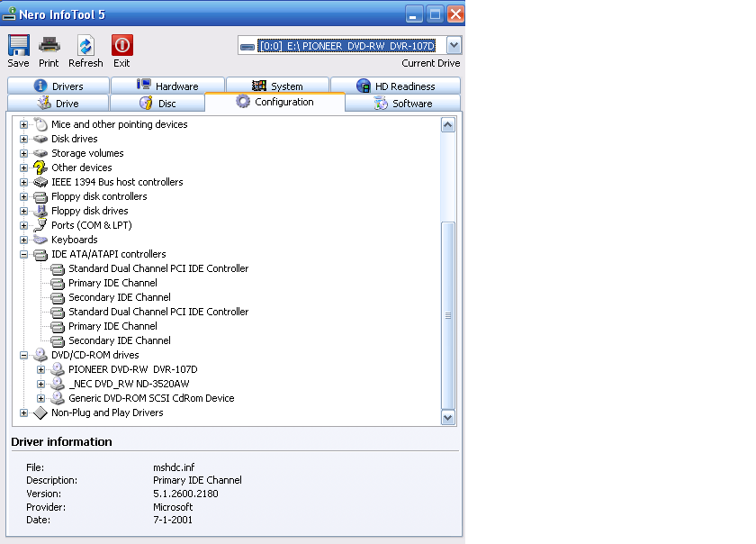This screenshot has width=756, height=544.
Task: Click the vertical scrollbar thumb
Action: tap(448, 315)
